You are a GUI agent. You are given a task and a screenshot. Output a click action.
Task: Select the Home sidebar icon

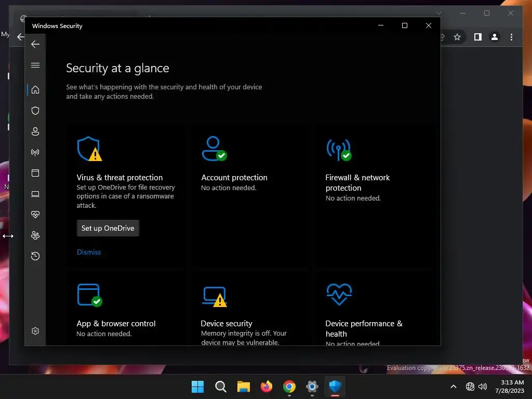click(35, 90)
